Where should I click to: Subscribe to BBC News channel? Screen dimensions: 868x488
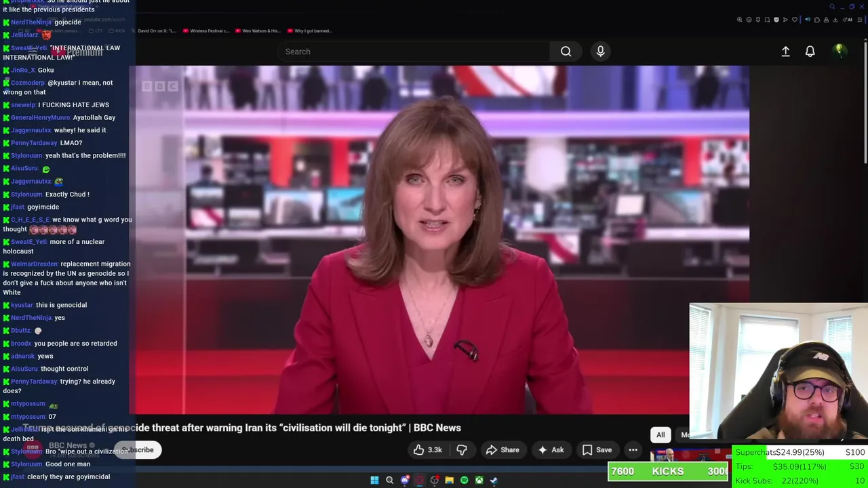pos(138,450)
